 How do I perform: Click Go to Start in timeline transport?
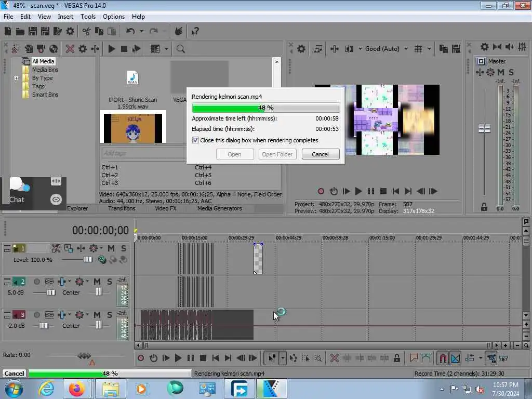(216, 358)
